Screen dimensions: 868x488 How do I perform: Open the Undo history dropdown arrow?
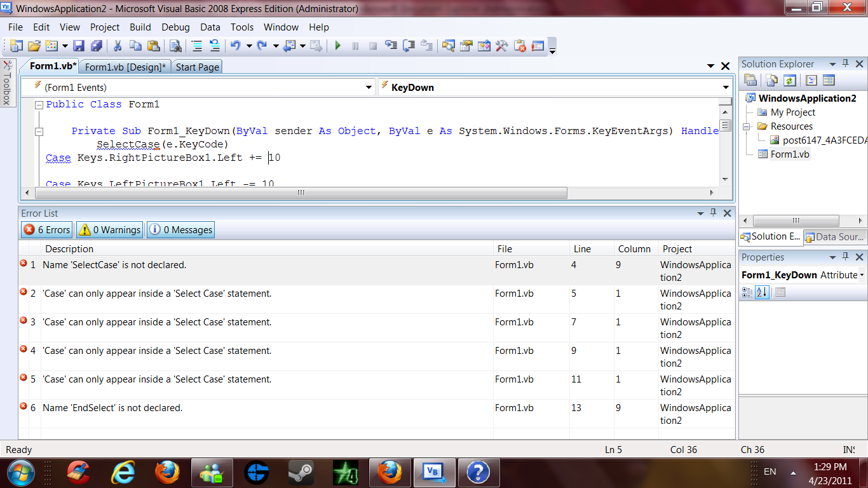coord(249,46)
